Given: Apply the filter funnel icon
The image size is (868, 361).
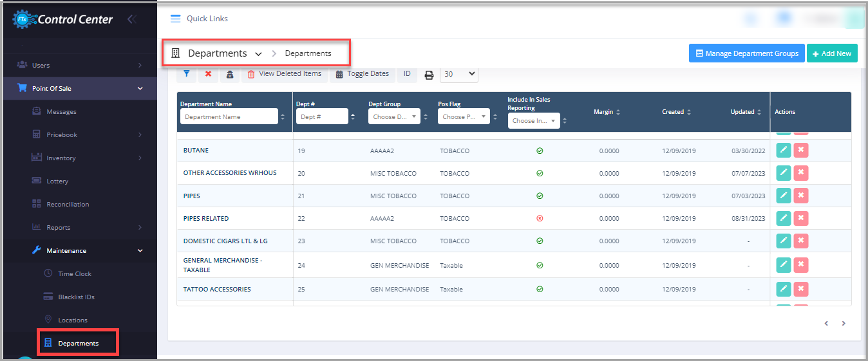Looking at the screenshot, I should (186, 74).
